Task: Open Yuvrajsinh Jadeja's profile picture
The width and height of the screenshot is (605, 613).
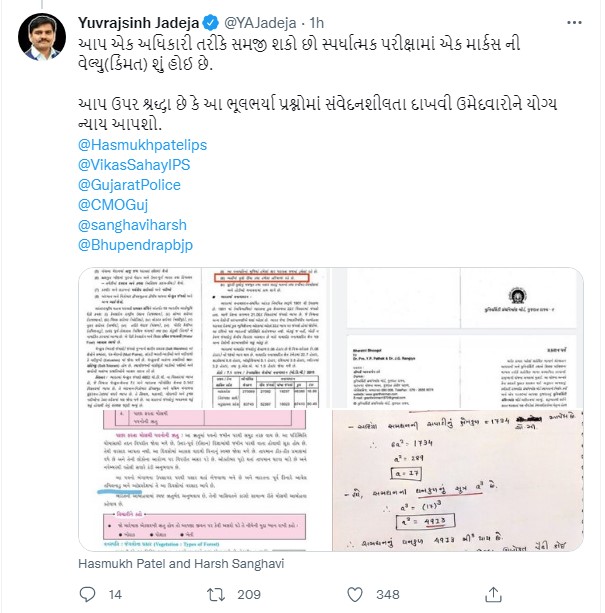Action: point(42,37)
